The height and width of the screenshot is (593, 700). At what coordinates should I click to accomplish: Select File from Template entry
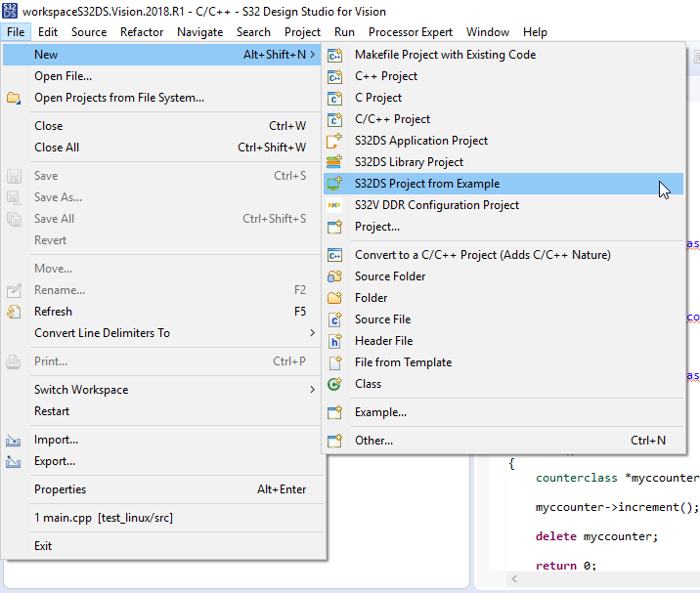click(503, 362)
